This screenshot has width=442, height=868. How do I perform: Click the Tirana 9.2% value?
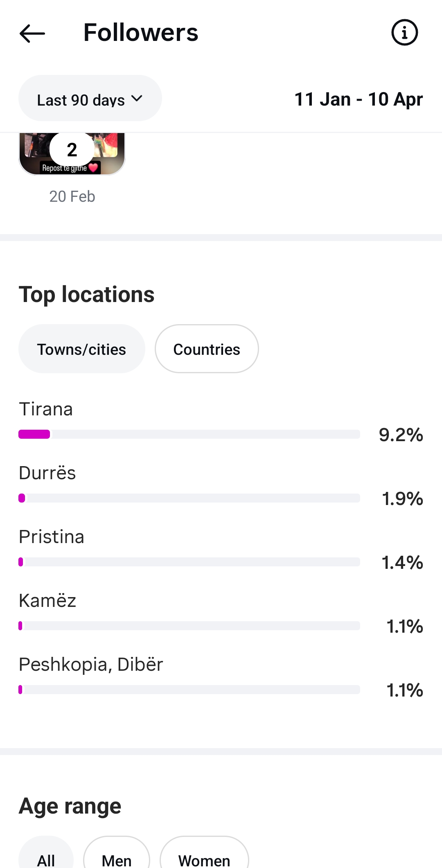401,435
